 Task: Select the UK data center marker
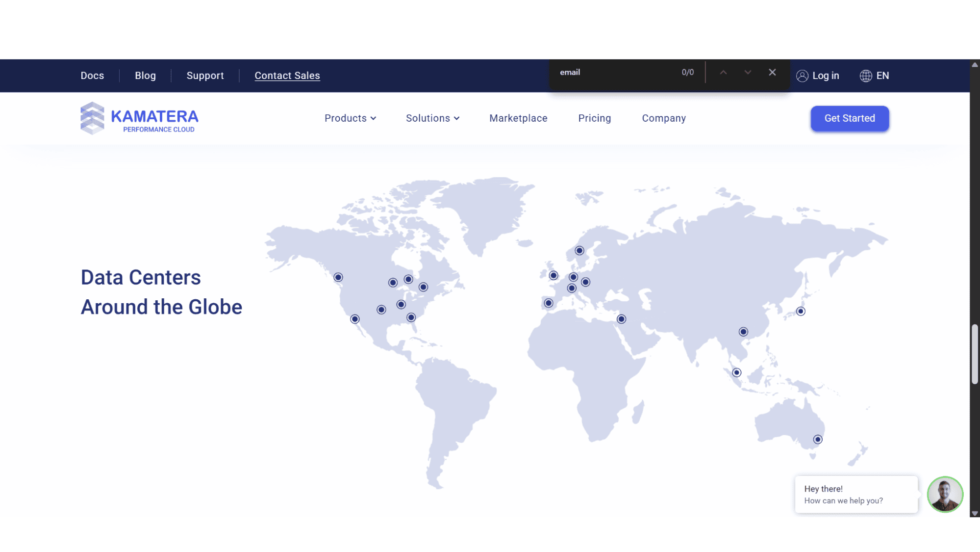[x=553, y=276]
